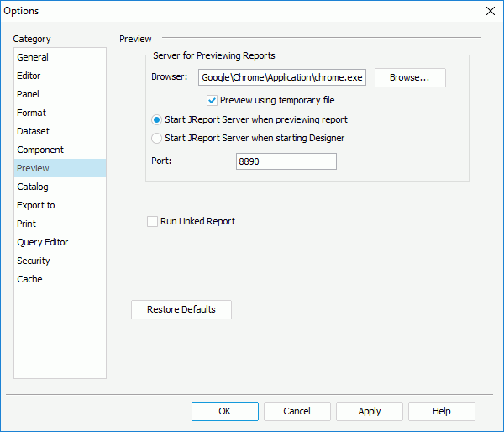The image size is (504, 432).
Task: Select the Export to category
Action: coord(60,205)
